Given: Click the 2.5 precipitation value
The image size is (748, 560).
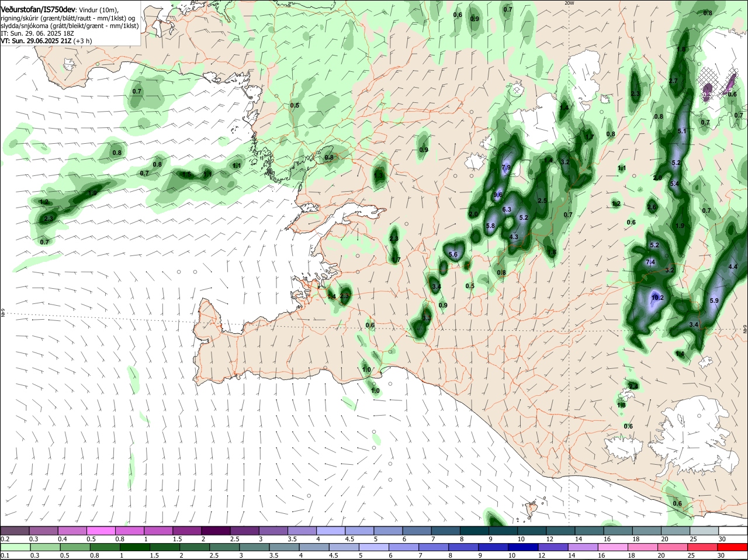Looking at the screenshot, I should pyautogui.click(x=542, y=201).
